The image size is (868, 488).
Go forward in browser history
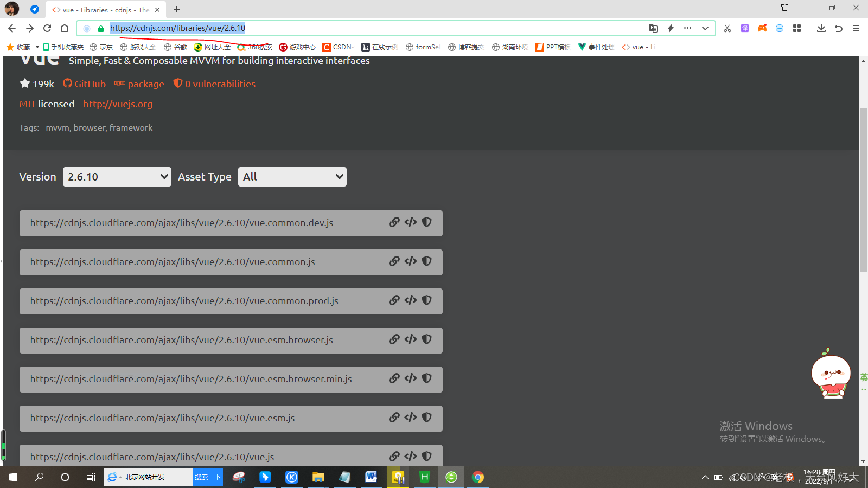30,28
